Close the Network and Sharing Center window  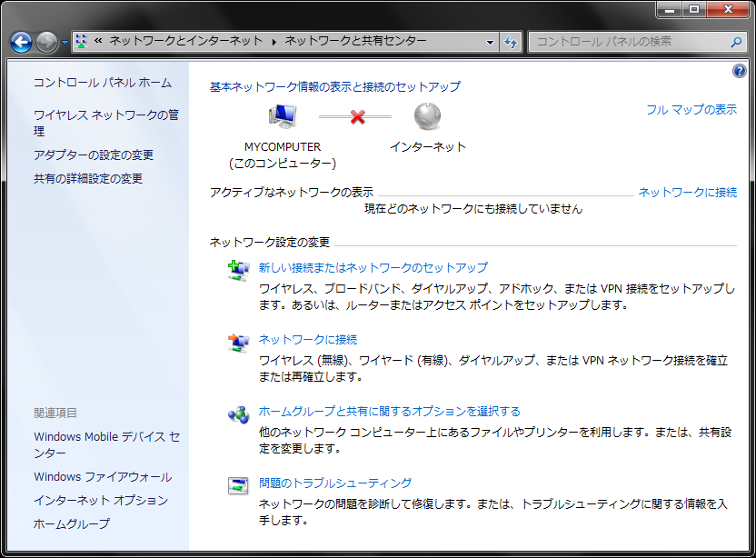[728, 9]
